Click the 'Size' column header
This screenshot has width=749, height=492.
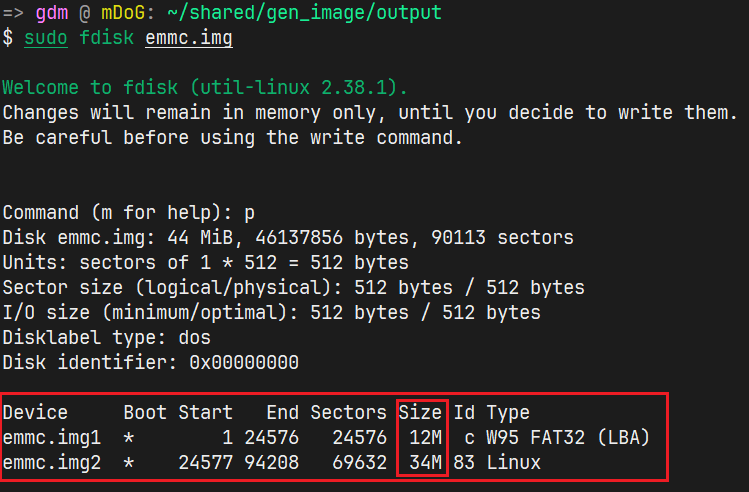point(420,412)
